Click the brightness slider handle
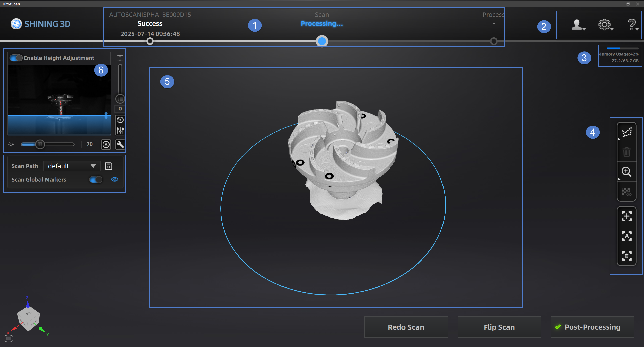 (40, 144)
